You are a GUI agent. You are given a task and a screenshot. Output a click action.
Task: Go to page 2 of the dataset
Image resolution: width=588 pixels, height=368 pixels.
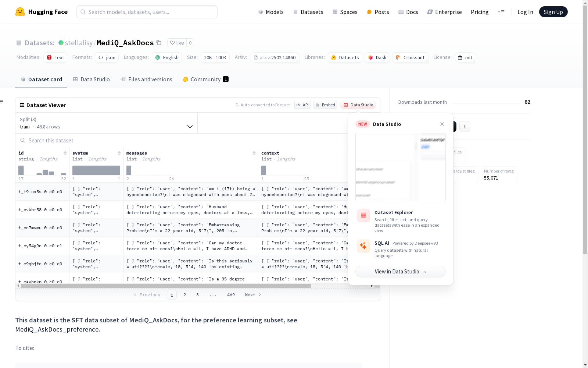click(x=184, y=295)
